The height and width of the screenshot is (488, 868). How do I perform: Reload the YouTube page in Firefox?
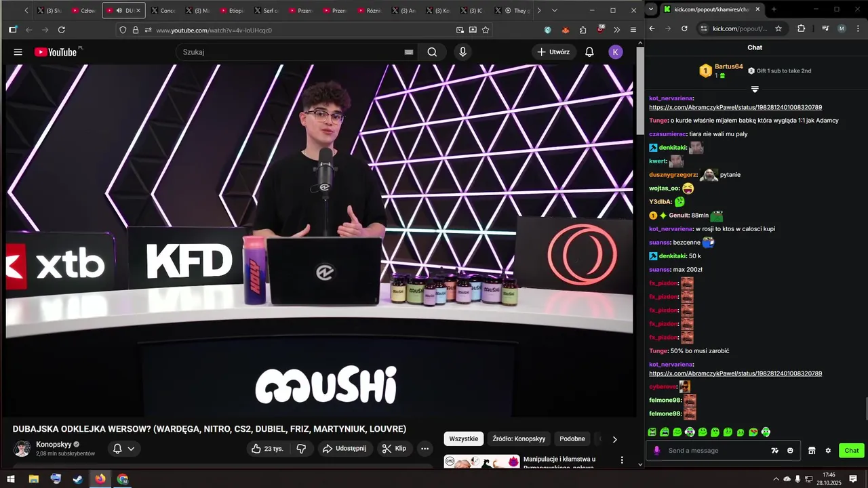[x=62, y=30]
